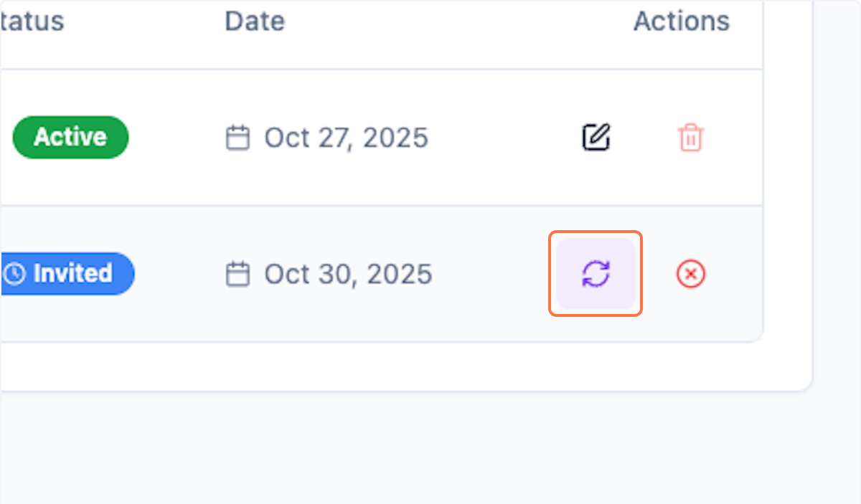
Task: Click the Actions column header
Action: [680, 21]
